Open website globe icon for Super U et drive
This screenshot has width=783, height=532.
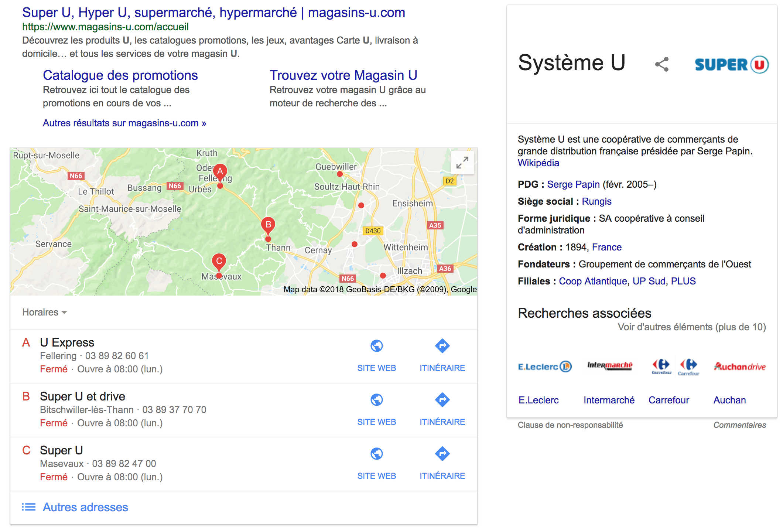(376, 400)
